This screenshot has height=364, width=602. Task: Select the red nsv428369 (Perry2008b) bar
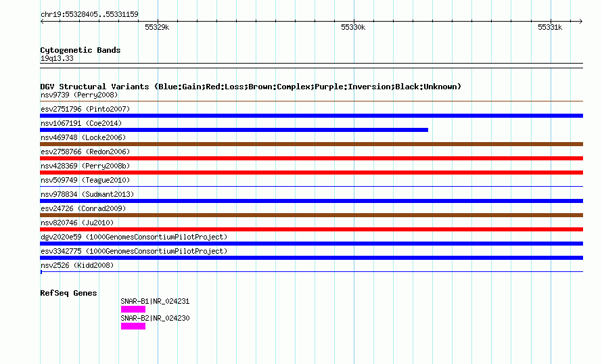(x=311, y=173)
